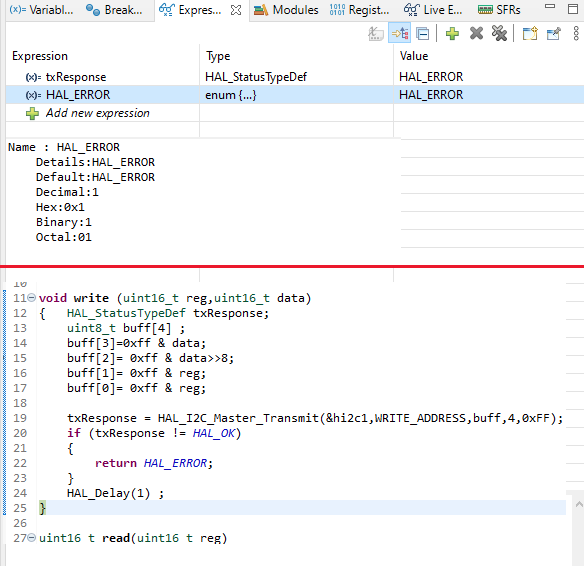Pin this view to debug context
584x566 pixels.
pyautogui.click(x=553, y=34)
